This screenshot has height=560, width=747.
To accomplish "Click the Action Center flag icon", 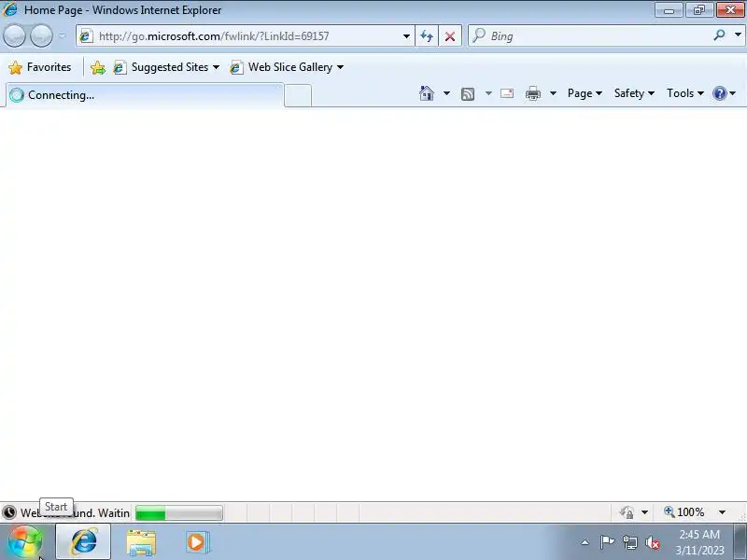I will 607,542.
